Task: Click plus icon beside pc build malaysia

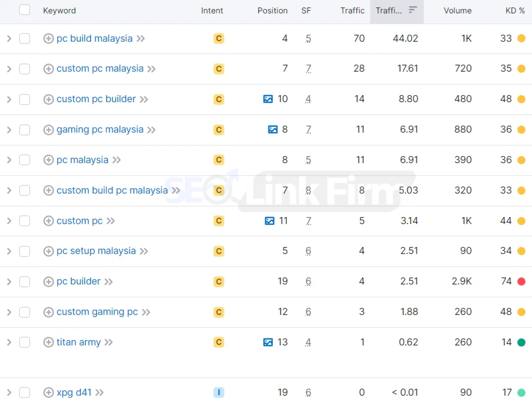Action: (x=49, y=38)
